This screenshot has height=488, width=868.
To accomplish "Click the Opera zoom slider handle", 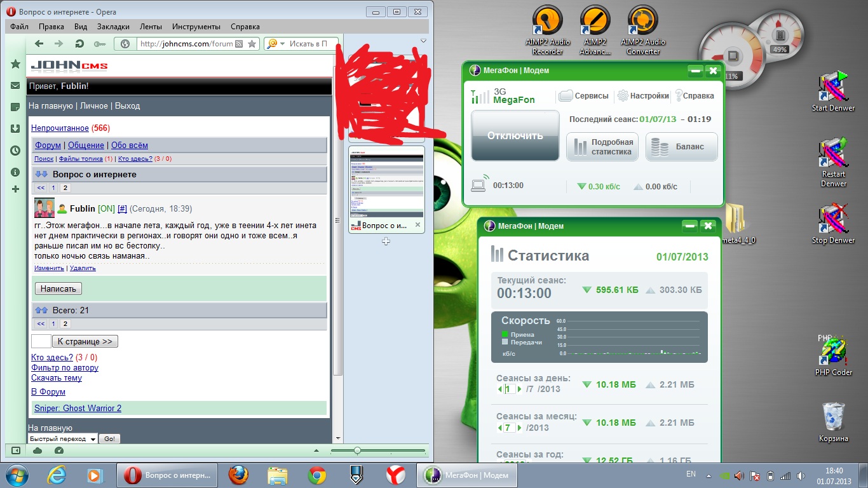I will pos(357,451).
